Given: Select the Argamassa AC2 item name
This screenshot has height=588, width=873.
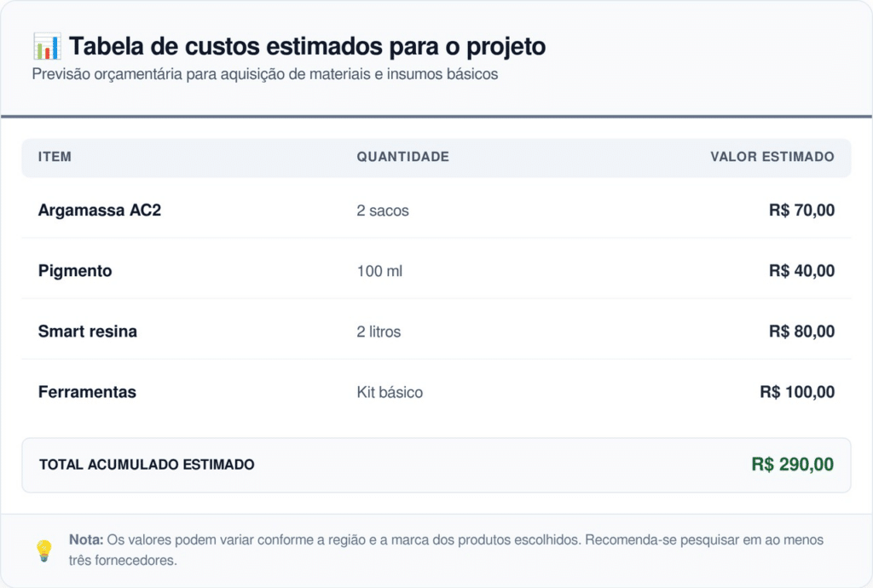Looking at the screenshot, I should click(x=100, y=210).
